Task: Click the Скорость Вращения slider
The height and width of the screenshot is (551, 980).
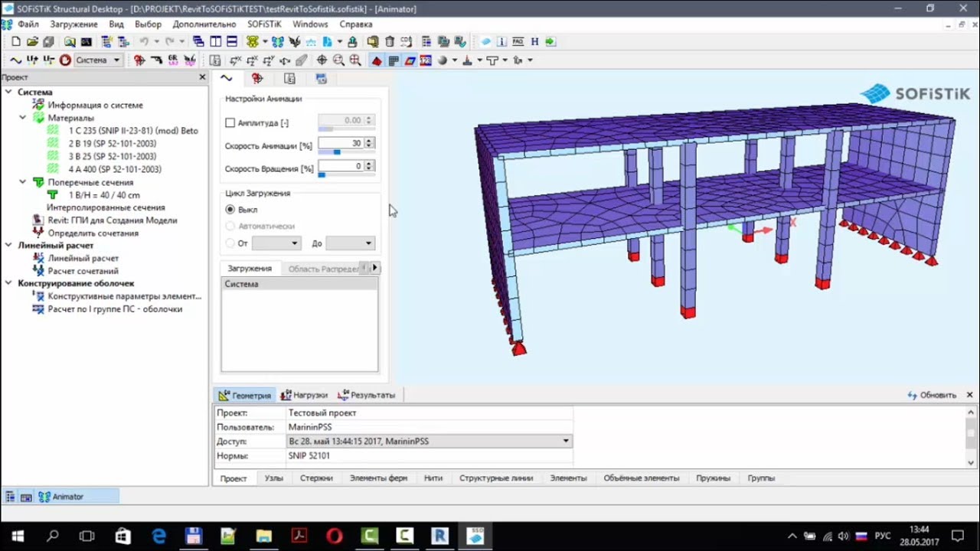Action: pyautogui.click(x=346, y=175)
